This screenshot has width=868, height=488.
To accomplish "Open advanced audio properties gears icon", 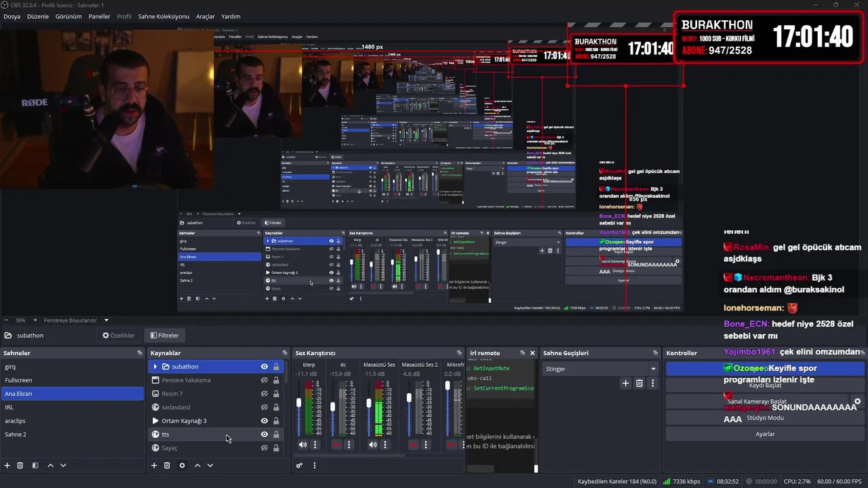I will pos(299,466).
